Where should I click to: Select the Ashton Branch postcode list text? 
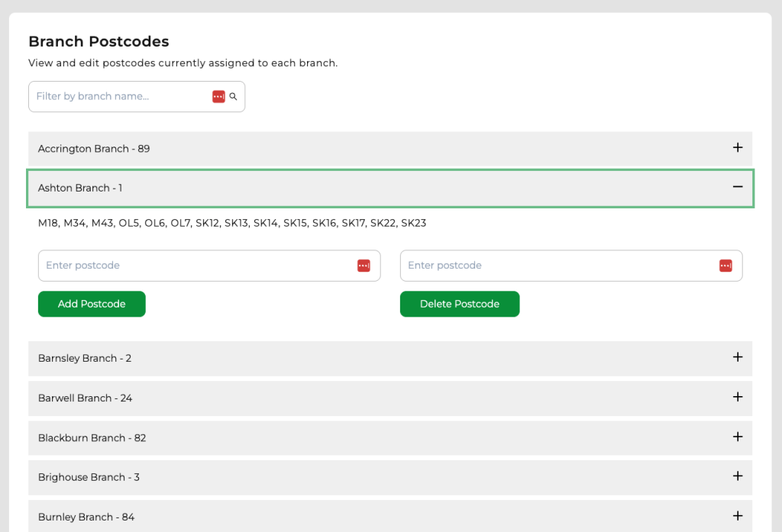231,223
